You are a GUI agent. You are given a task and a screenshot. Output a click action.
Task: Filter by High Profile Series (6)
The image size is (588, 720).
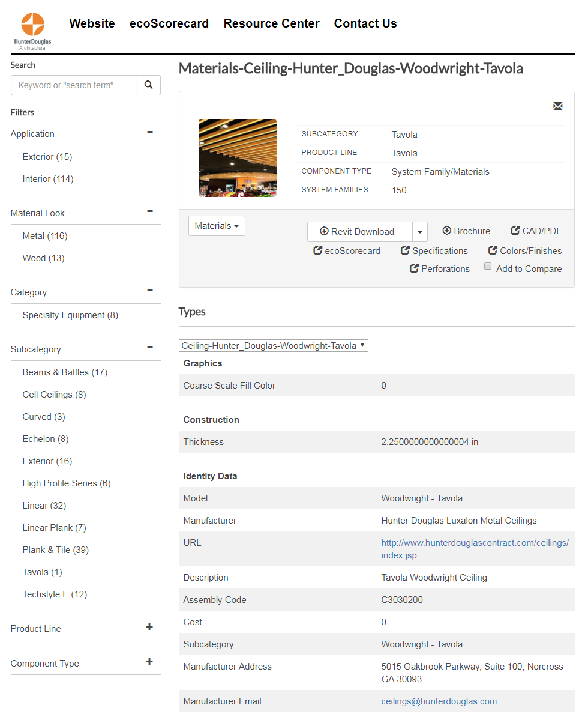point(67,483)
